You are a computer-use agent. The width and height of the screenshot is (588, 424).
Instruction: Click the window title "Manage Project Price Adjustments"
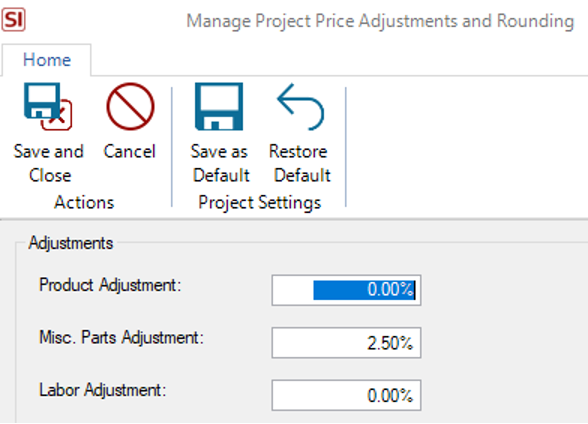[321, 21]
